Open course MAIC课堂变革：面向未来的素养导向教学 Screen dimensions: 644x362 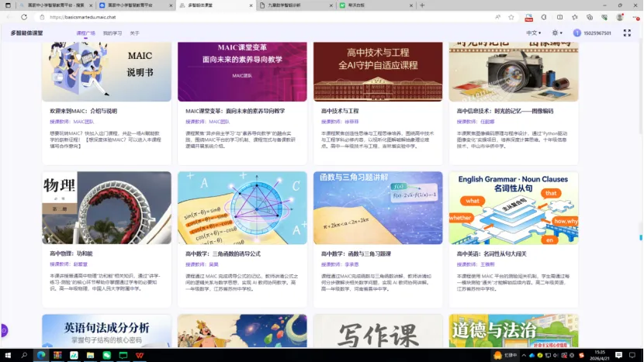point(235,111)
